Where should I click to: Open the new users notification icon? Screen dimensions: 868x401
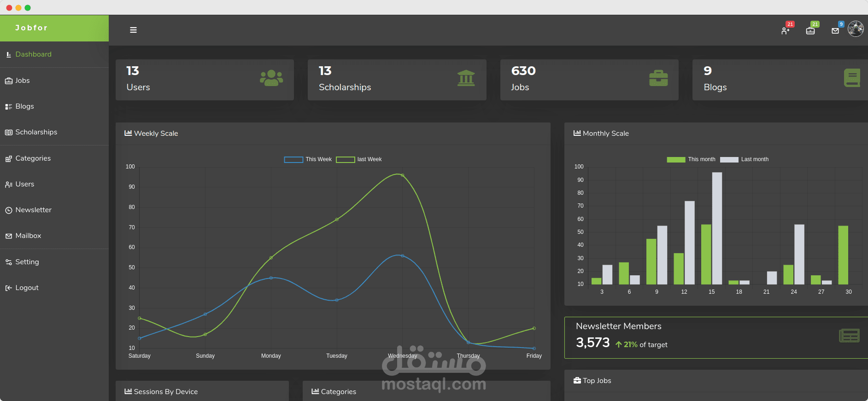point(786,31)
